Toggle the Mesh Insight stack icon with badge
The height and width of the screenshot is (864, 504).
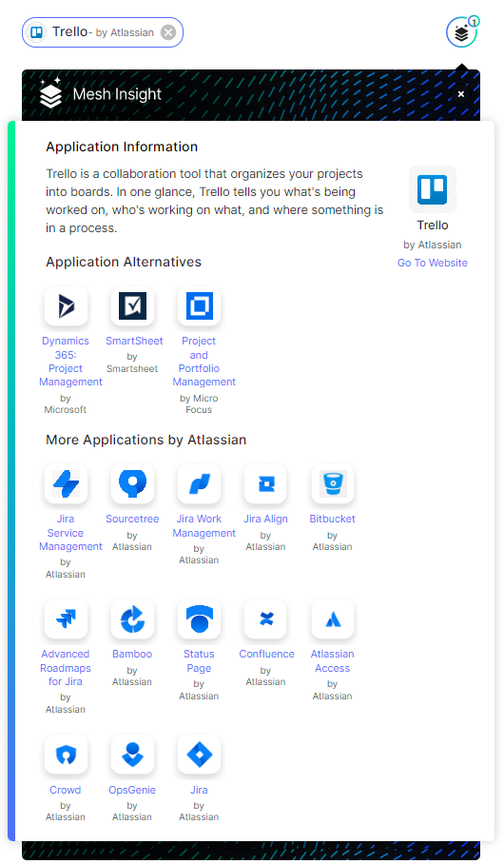coord(461,32)
